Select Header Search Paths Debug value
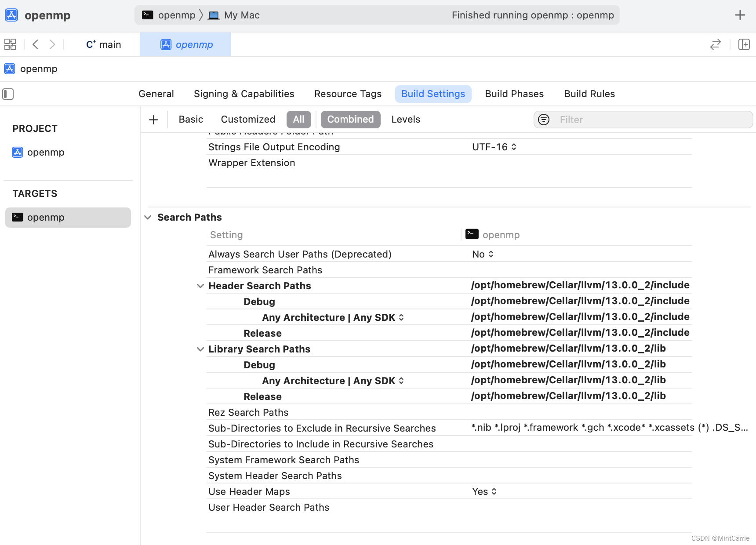Image resolution: width=756 pixels, height=545 pixels. [580, 301]
